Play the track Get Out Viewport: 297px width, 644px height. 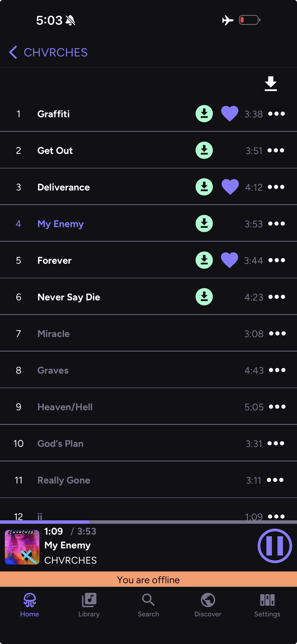point(55,150)
